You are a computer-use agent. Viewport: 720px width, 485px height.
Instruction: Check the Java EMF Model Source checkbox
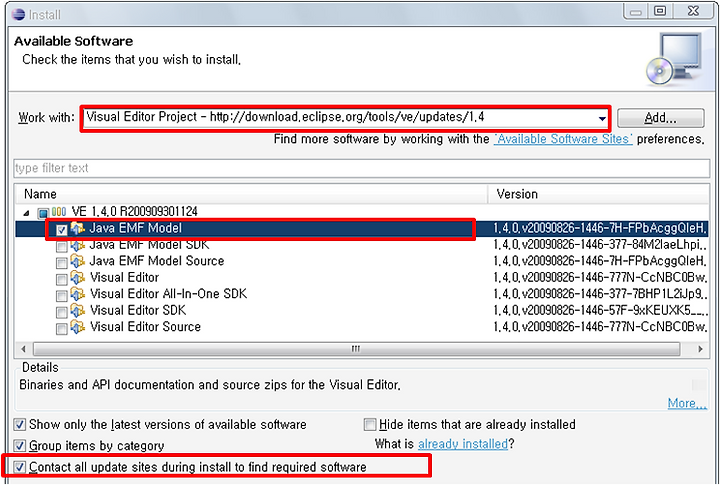62,263
